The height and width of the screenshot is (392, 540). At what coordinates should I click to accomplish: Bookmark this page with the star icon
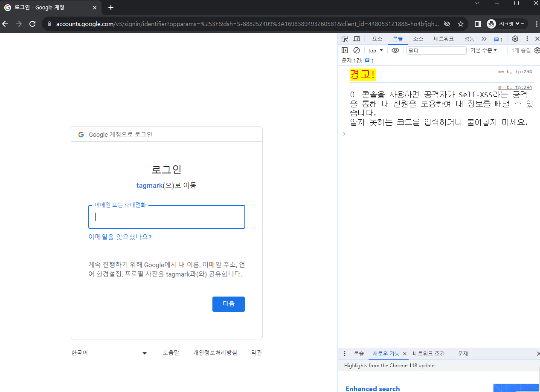pyautogui.click(x=461, y=24)
